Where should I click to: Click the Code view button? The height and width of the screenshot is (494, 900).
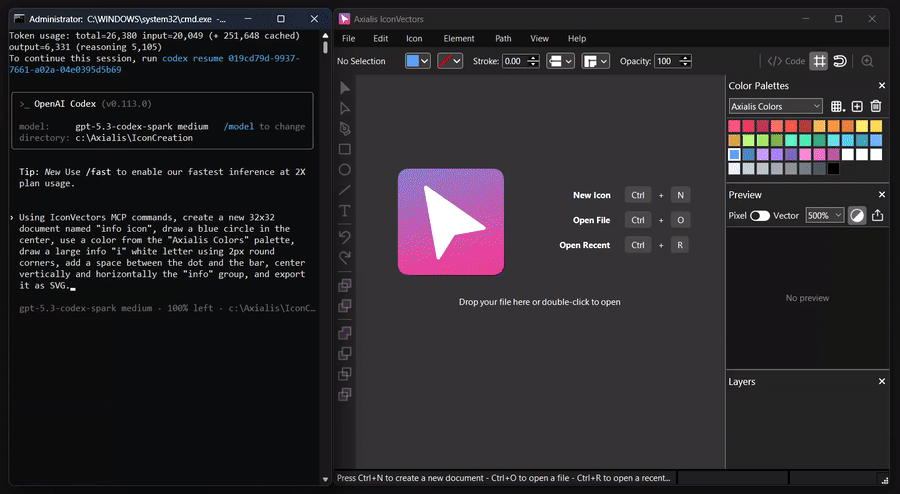pos(786,61)
